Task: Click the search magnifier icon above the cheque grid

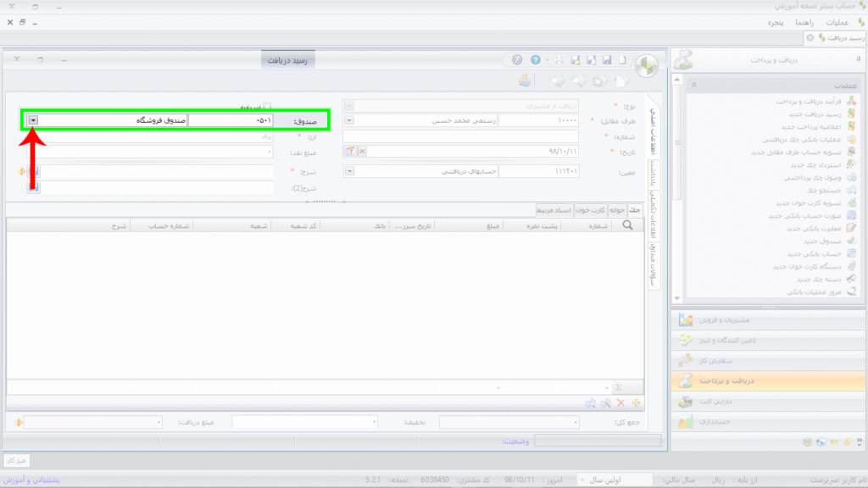Action: point(628,225)
